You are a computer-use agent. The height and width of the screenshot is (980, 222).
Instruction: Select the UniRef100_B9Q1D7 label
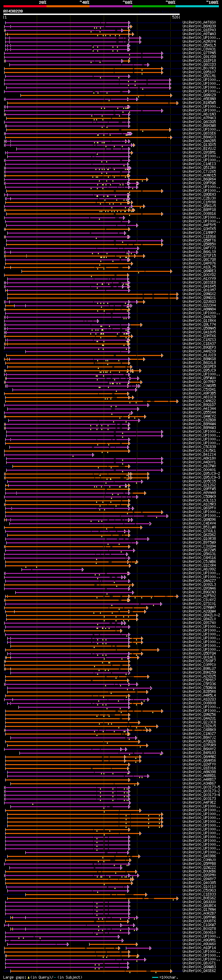point(199,405)
